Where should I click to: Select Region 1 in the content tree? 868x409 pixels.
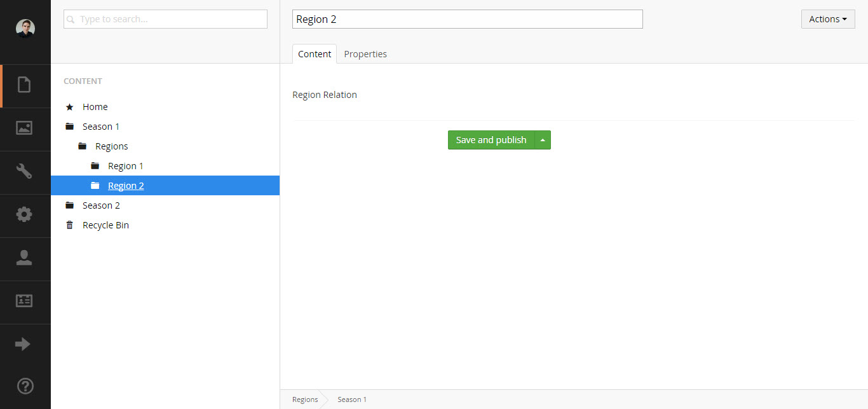(x=125, y=166)
